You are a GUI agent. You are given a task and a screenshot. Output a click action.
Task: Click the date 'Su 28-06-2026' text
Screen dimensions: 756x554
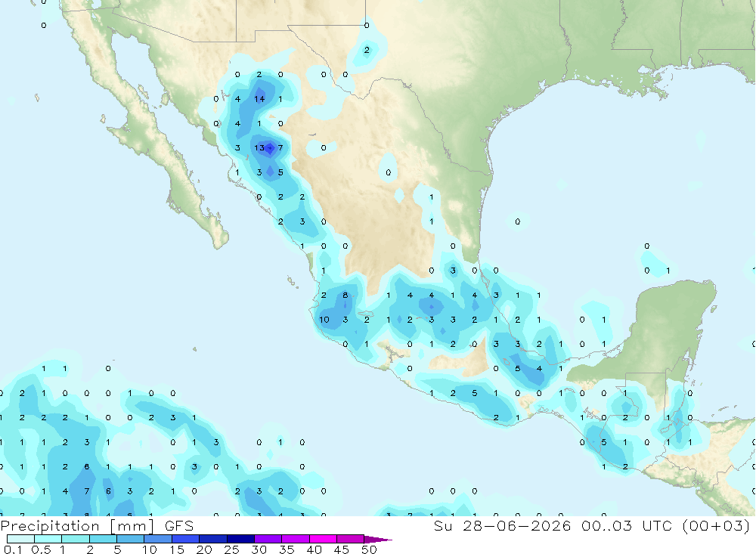502,525
